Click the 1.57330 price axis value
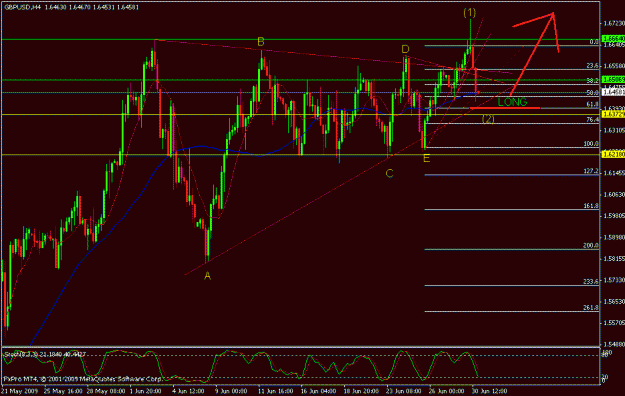 pos(614,280)
